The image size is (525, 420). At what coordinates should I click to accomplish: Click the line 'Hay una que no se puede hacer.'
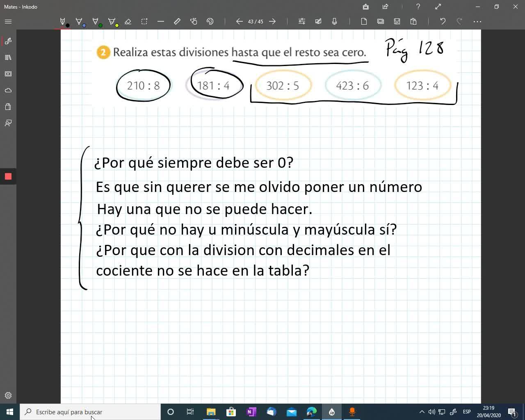(x=205, y=209)
